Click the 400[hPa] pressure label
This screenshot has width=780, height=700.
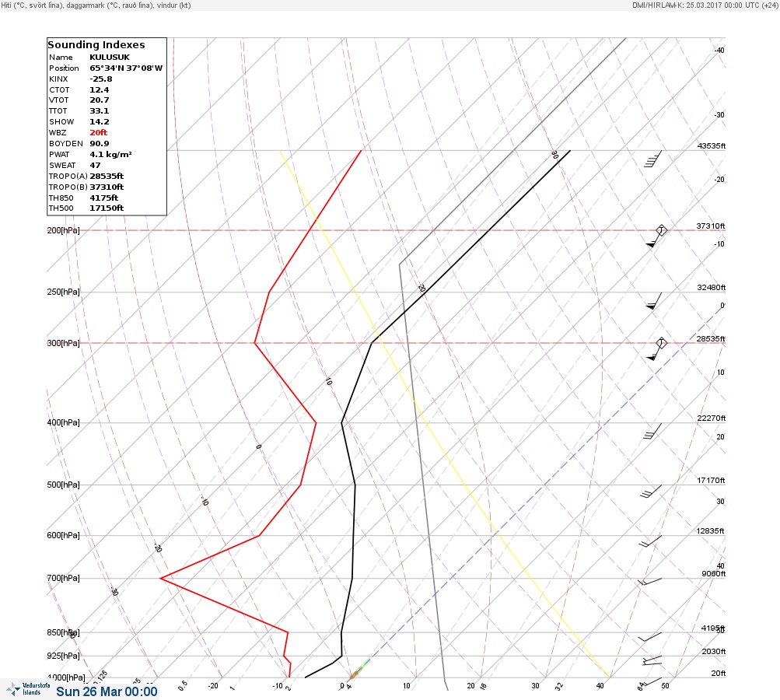pos(63,422)
